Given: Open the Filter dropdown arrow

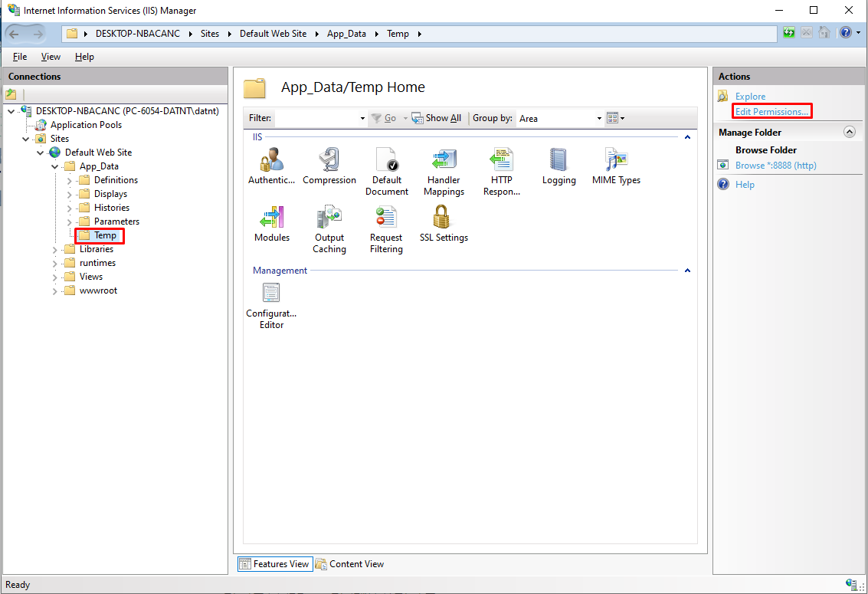Looking at the screenshot, I should [362, 119].
